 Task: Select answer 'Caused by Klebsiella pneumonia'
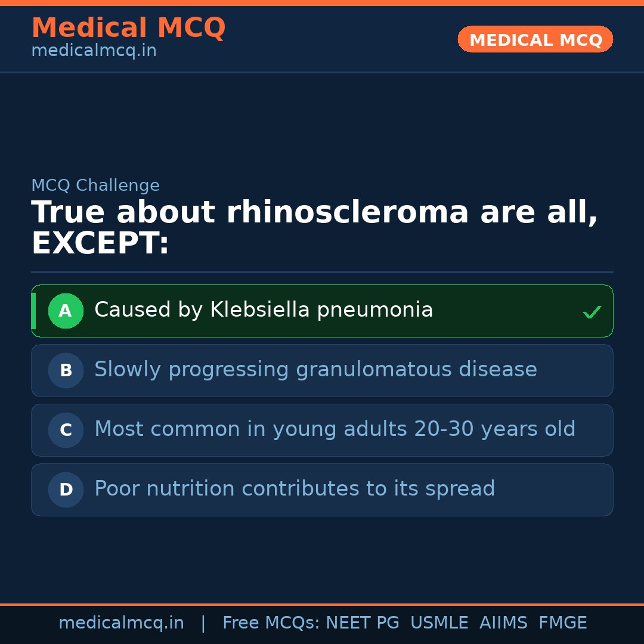264,310
